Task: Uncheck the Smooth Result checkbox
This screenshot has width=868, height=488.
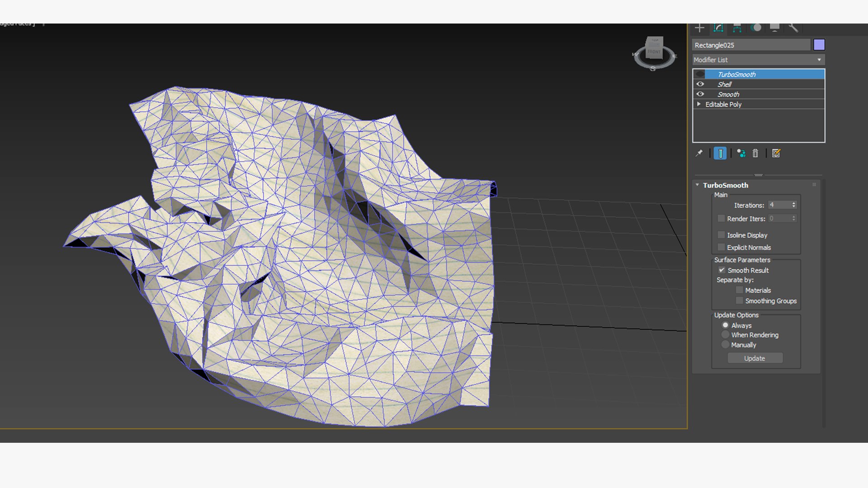Action: pyautogui.click(x=722, y=270)
